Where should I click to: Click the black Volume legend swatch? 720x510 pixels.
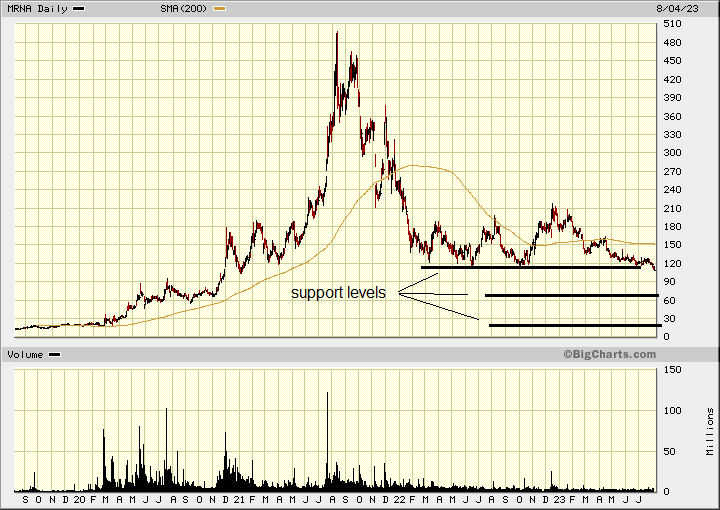(55, 355)
